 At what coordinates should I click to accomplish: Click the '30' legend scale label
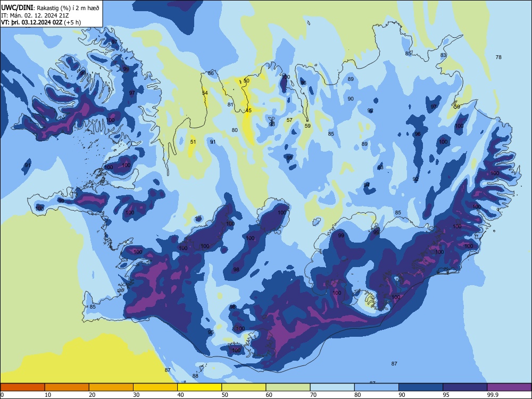[x=136, y=395]
